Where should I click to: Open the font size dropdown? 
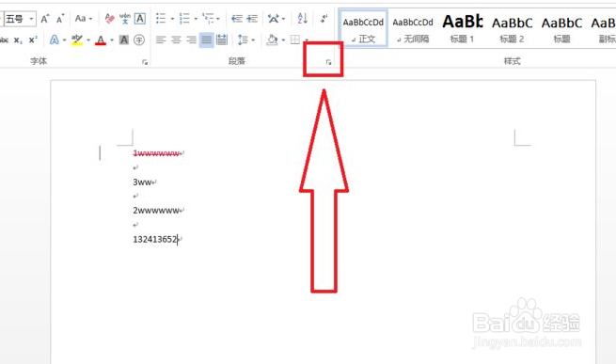[x=31, y=19]
